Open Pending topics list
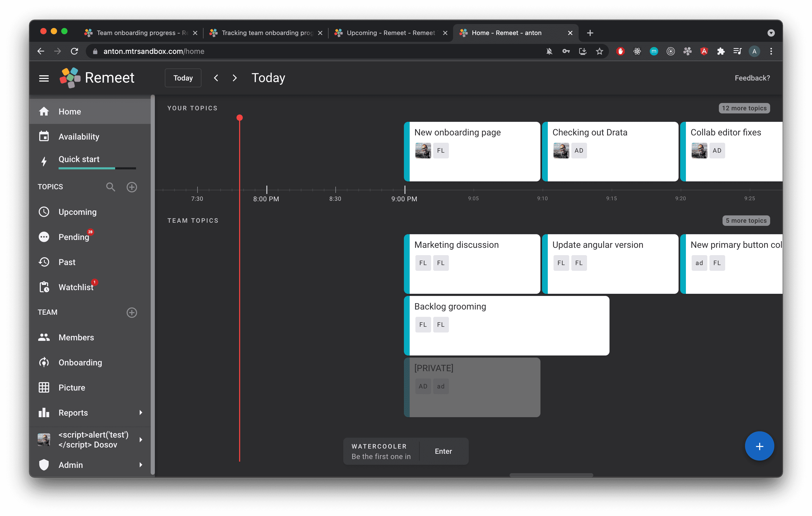This screenshot has height=516, width=812. click(x=90, y=237)
